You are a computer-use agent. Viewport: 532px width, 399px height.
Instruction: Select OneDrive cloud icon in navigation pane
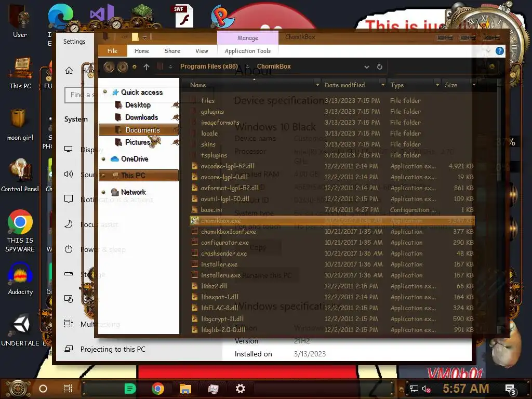115,159
